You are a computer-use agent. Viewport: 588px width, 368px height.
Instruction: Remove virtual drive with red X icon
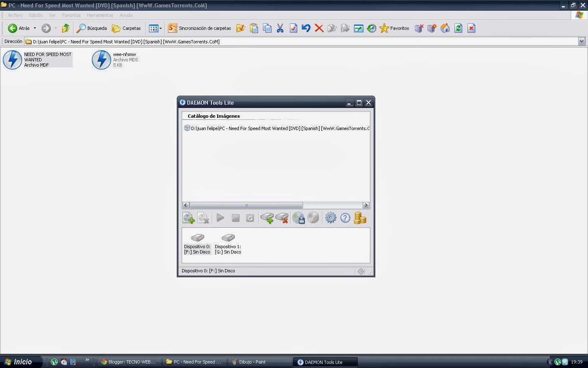click(282, 218)
